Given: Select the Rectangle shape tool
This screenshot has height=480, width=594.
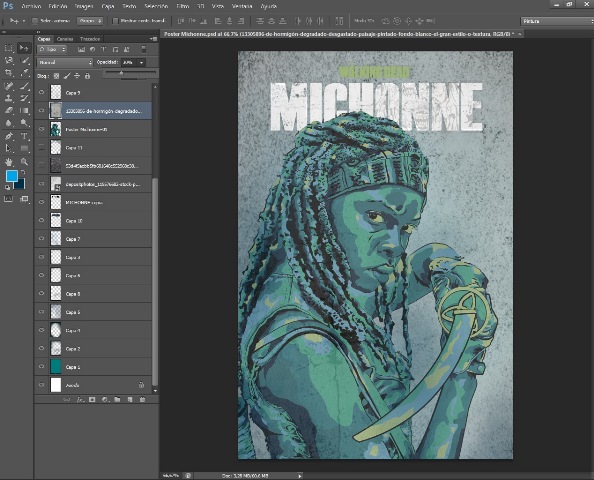Looking at the screenshot, I should (x=24, y=148).
